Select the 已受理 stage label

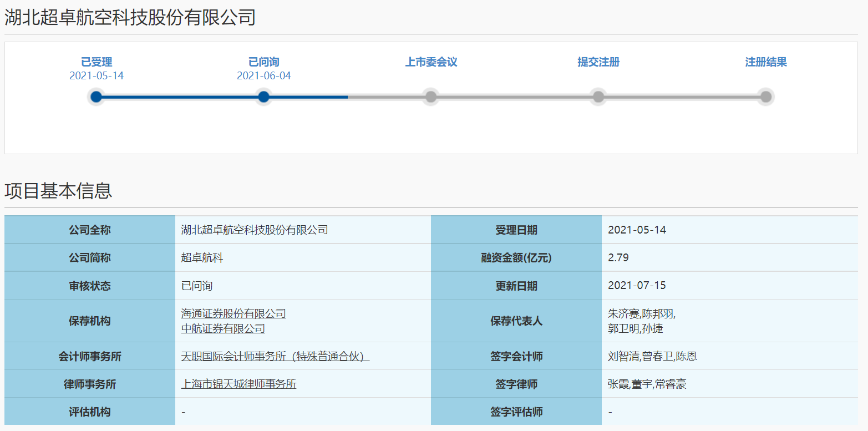click(97, 62)
